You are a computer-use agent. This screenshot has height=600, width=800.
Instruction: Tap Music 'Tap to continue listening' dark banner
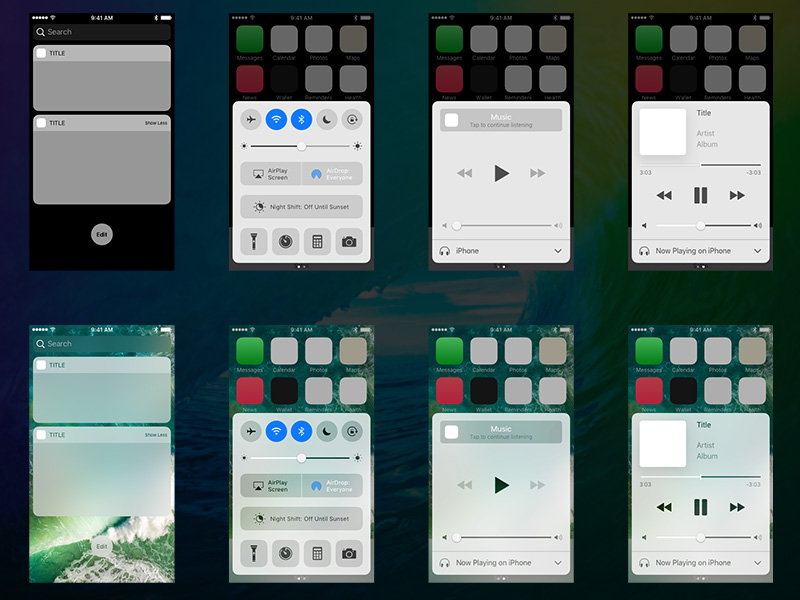coord(501,120)
